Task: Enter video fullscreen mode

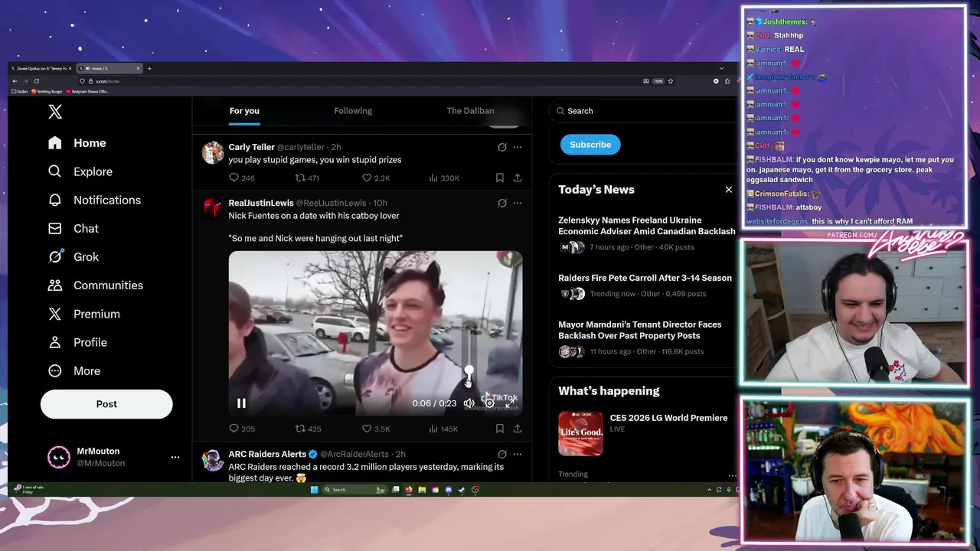Action: coord(509,403)
